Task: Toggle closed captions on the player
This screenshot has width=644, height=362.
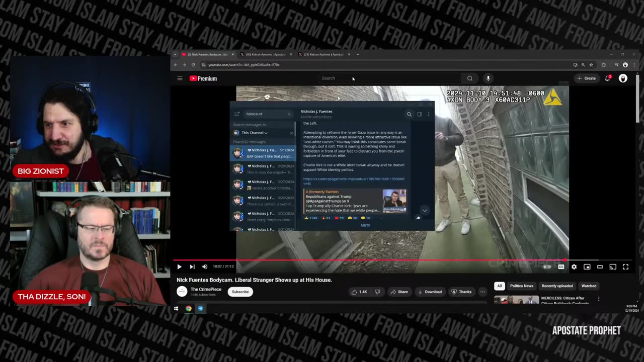Action: coord(561,267)
